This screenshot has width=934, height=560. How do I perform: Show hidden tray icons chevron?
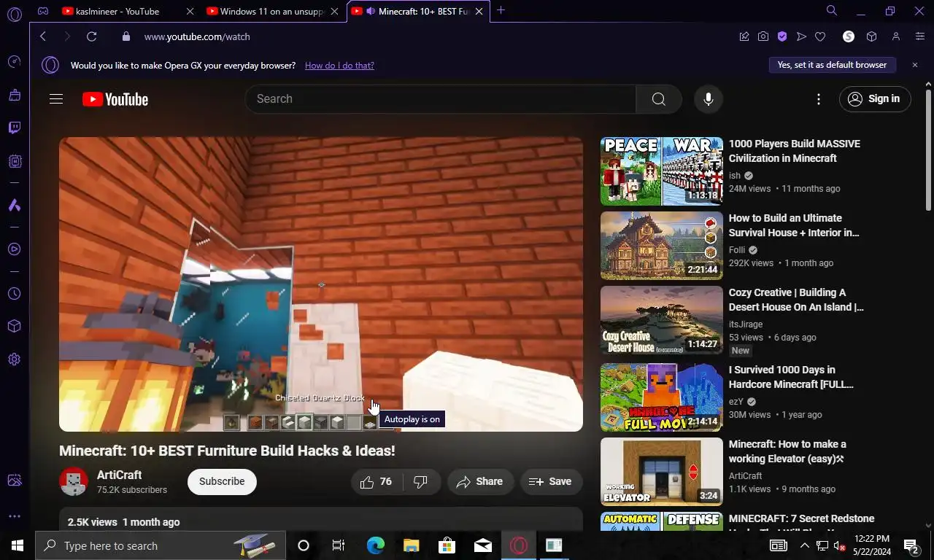pos(805,545)
